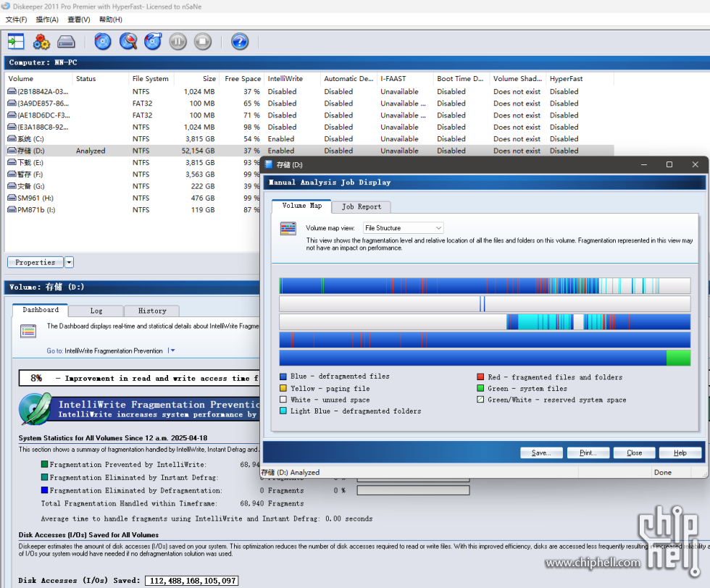The height and width of the screenshot is (588, 710).
Task: Open help via the blue question mark icon
Action: pos(240,42)
